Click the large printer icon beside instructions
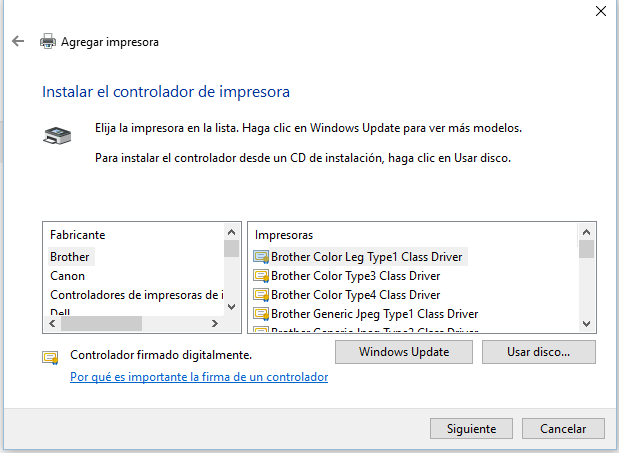Image resolution: width=619 pixels, height=453 pixels. (57, 135)
